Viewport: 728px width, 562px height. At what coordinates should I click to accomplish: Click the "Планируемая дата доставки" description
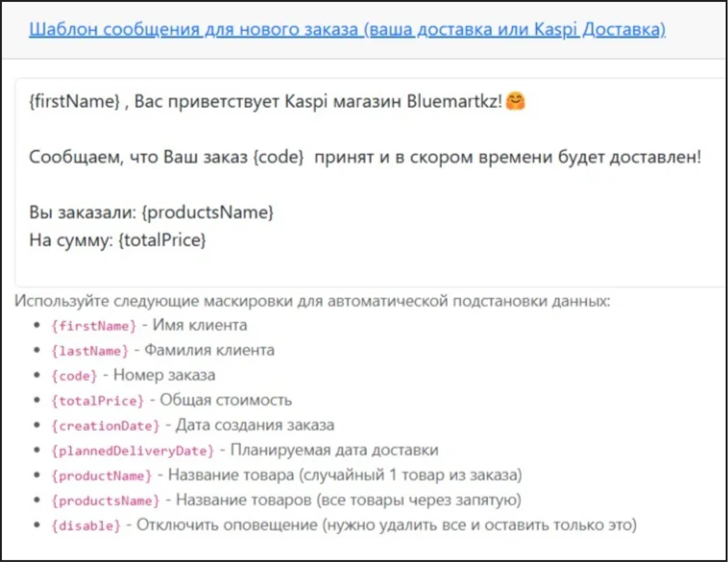tap(334, 450)
